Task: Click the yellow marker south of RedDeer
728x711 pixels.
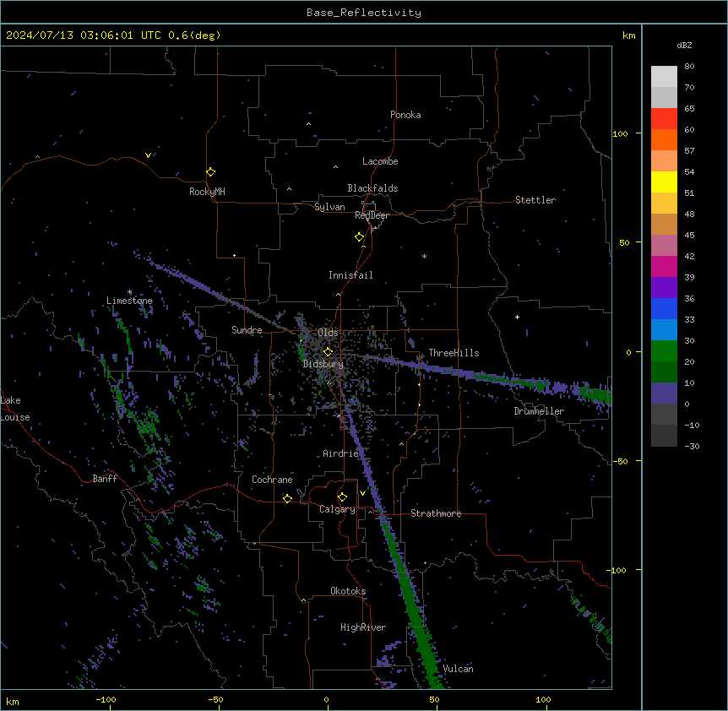Action: (x=359, y=236)
